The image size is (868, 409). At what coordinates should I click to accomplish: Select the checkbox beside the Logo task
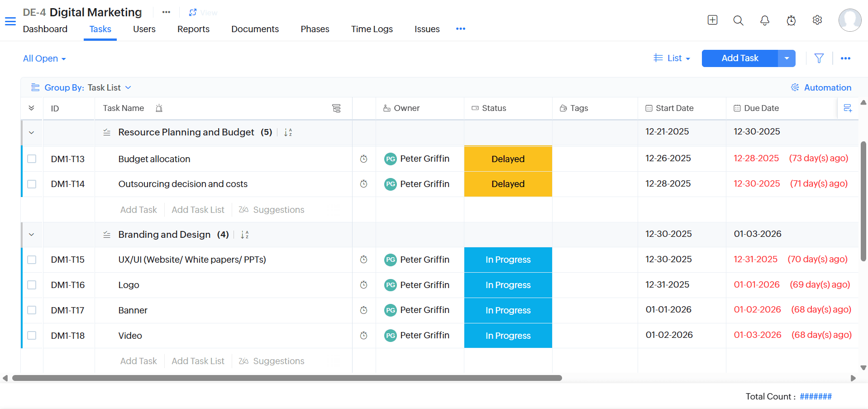32,285
